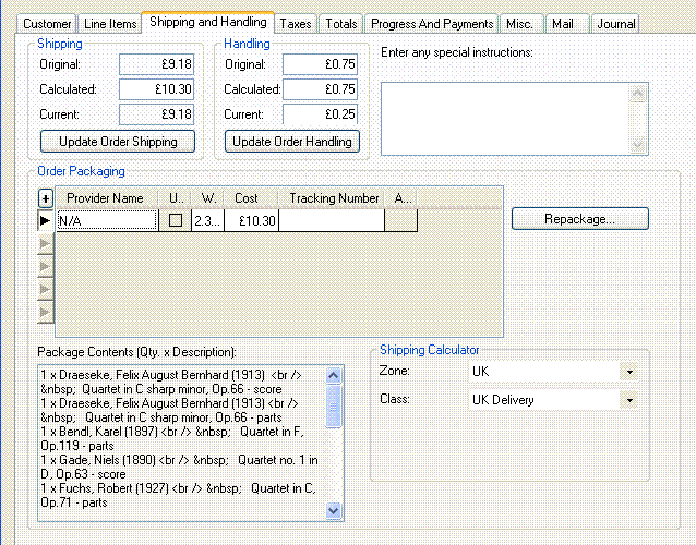This screenshot has height=545, width=696.
Task: Switch to the Line Items tab
Action: [111, 23]
